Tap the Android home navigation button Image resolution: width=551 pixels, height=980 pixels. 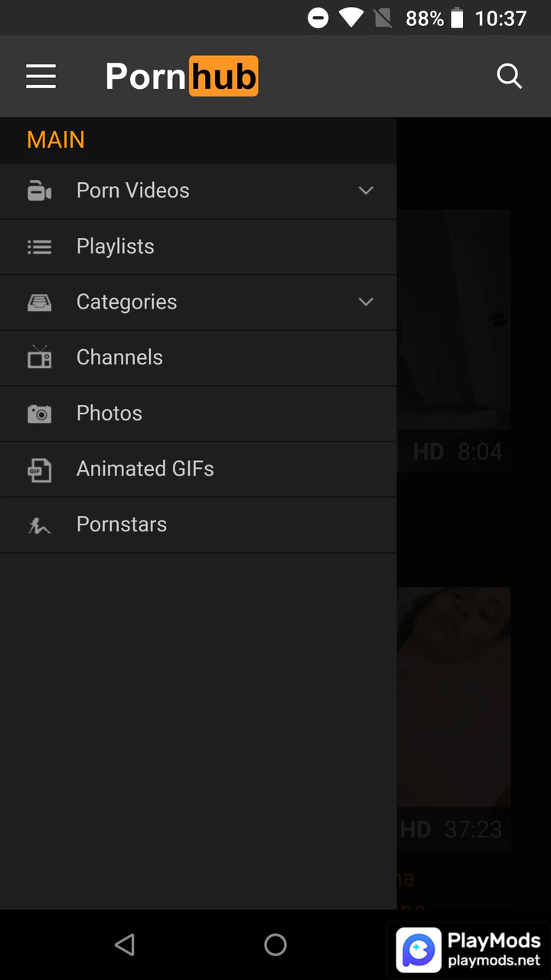(x=275, y=945)
